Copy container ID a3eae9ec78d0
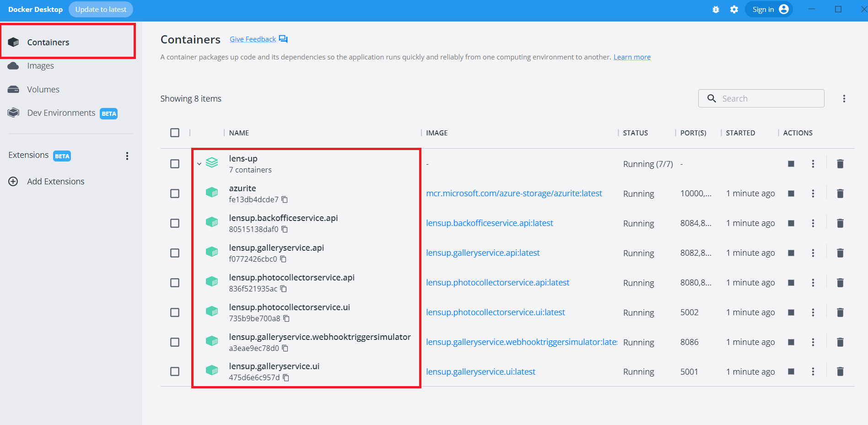868x425 pixels. pyautogui.click(x=285, y=348)
